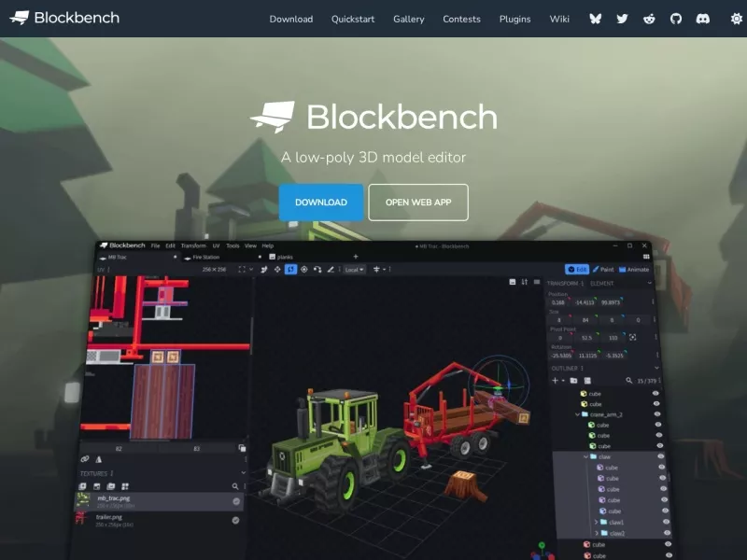Collapse the crane_arm_2 group arrow

point(577,414)
